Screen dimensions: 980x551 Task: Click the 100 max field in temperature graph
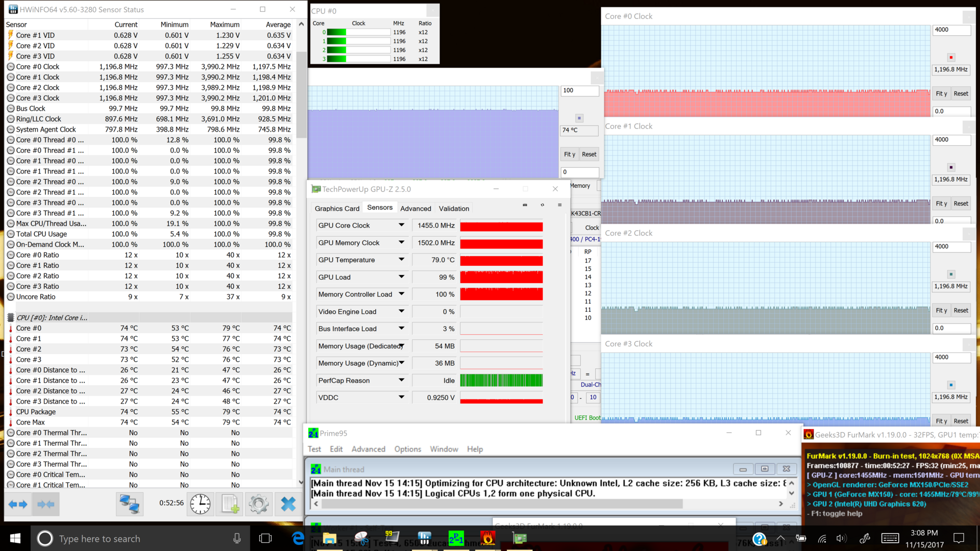[x=580, y=91]
